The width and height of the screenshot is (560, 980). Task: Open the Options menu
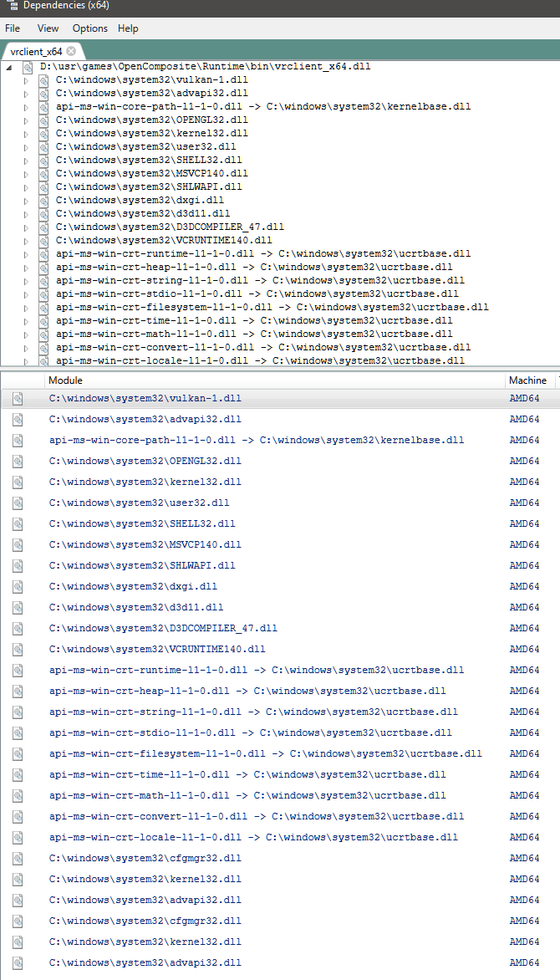click(90, 28)
